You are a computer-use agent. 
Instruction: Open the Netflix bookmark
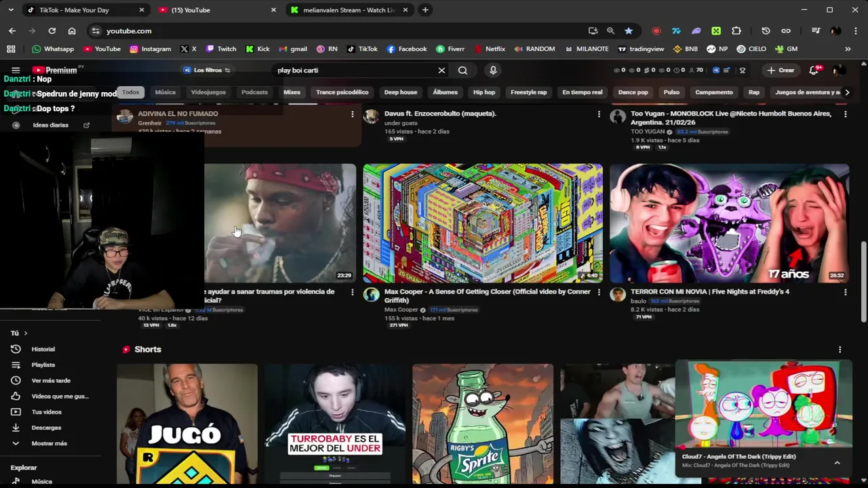pos(490,49)
